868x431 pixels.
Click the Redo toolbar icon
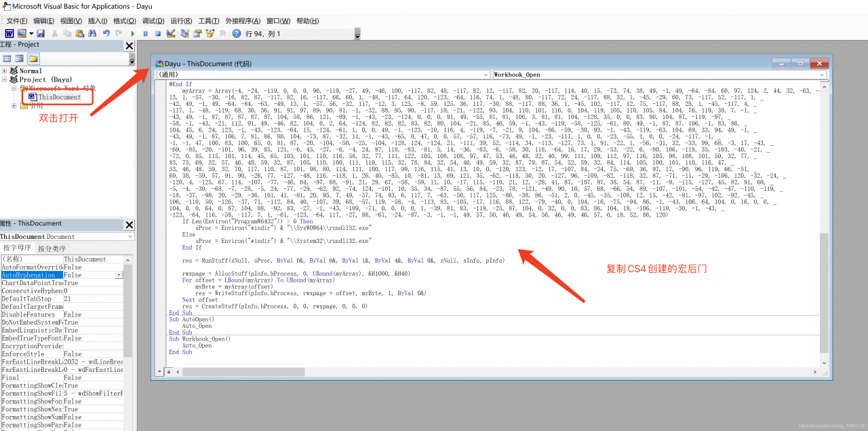(119, 33)
